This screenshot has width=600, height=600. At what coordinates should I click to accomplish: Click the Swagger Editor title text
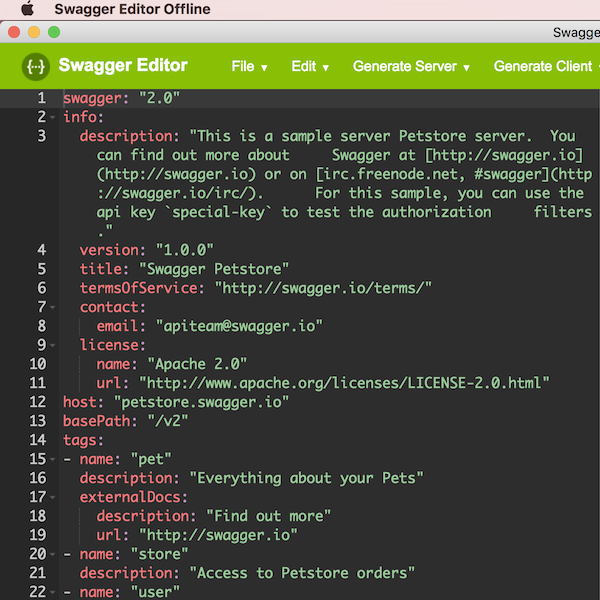(123, 65)
